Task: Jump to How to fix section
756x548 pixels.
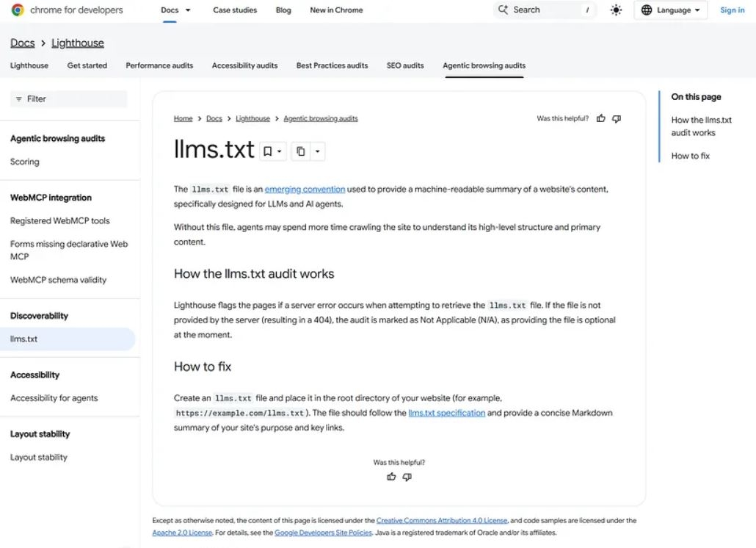Action: (x=691, y=156)
